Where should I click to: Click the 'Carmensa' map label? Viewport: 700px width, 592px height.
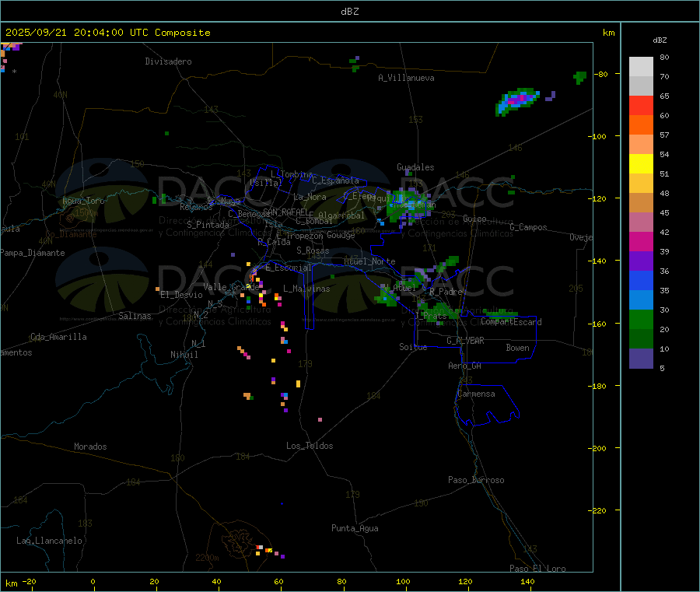[x=476, y=394]
